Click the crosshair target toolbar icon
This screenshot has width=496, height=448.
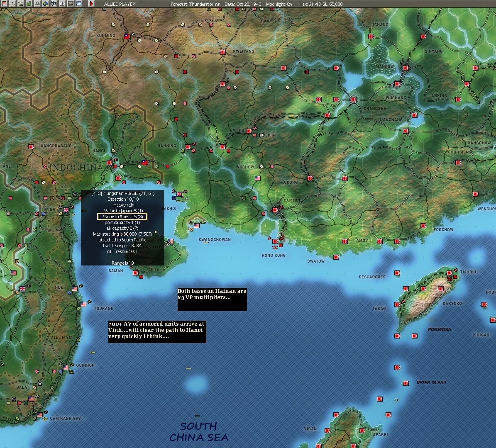[x=54, y=4]
